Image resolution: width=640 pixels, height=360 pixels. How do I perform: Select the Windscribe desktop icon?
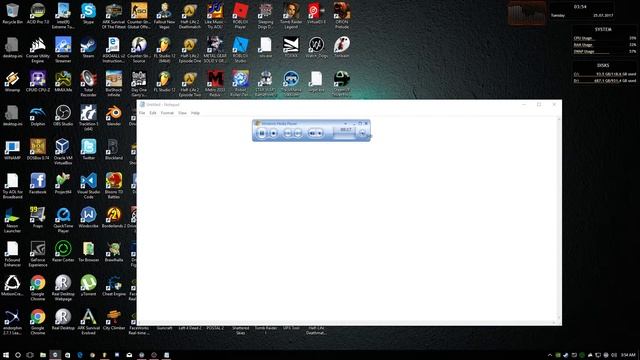[x=88, y=218]
